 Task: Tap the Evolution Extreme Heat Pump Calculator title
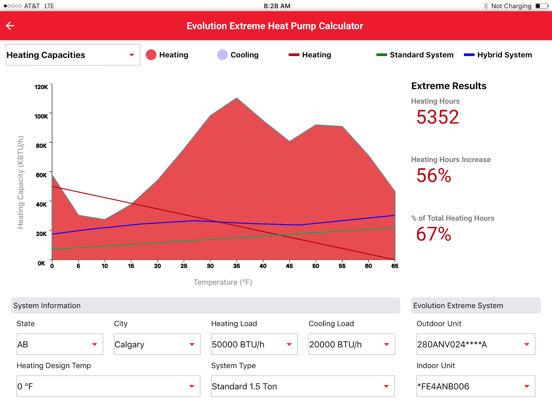click(x=275, y=26)
